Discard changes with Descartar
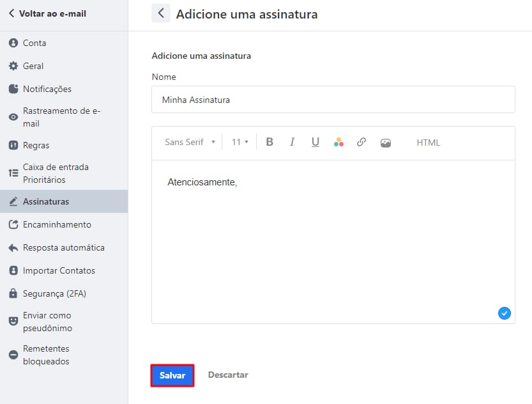 tap(228, 375)
